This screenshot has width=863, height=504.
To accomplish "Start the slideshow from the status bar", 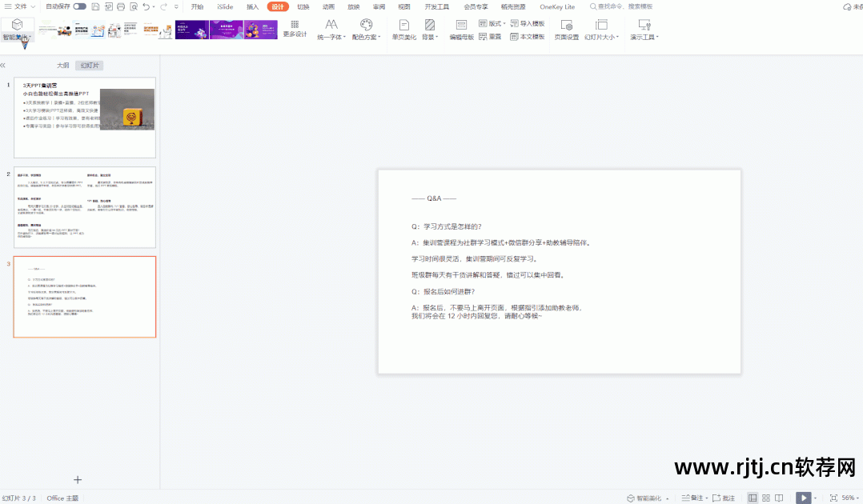I will point(804,497).
